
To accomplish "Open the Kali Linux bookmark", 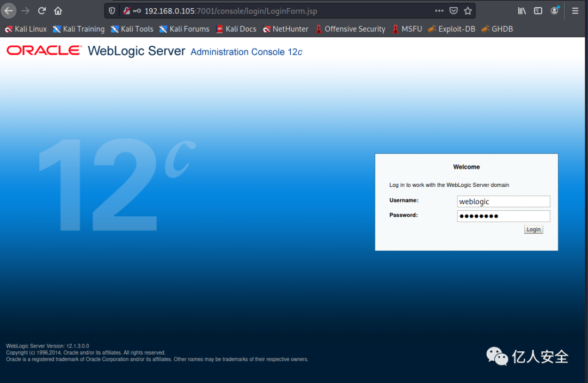I will (x=26, y=29).
